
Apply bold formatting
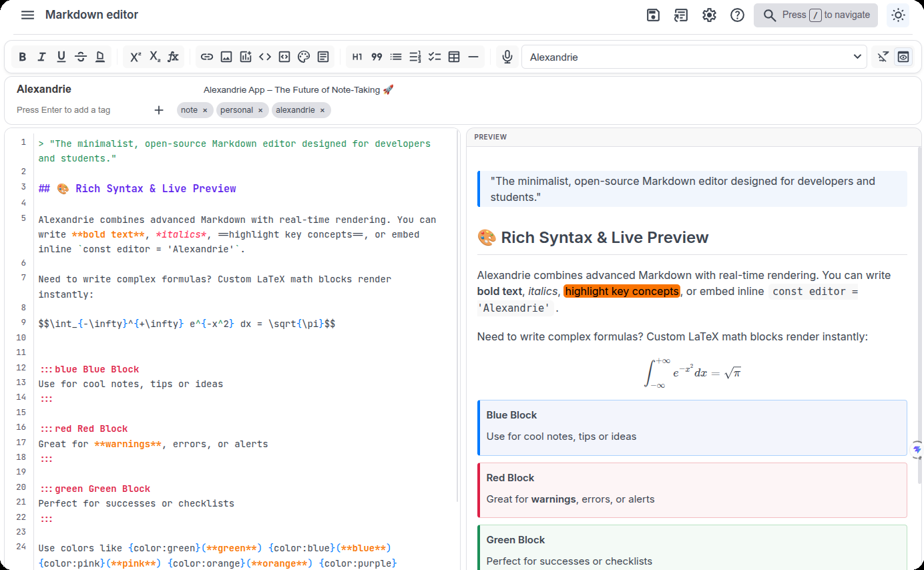23,57
